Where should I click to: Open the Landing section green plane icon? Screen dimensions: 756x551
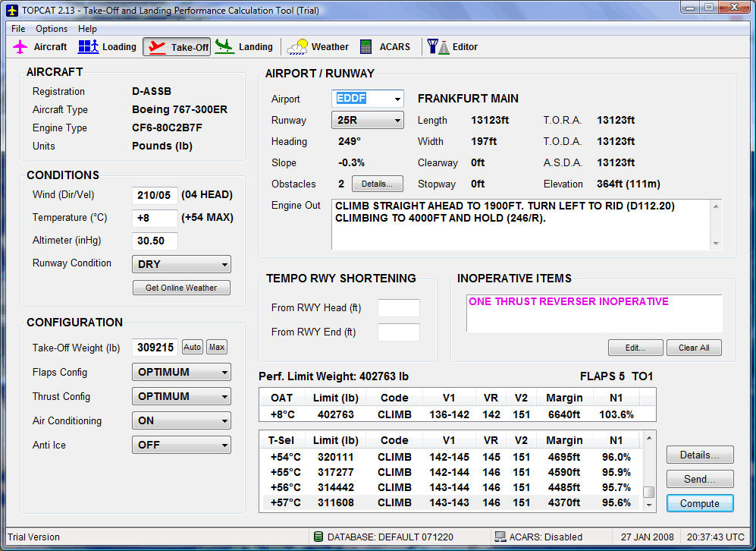(224, 47)
